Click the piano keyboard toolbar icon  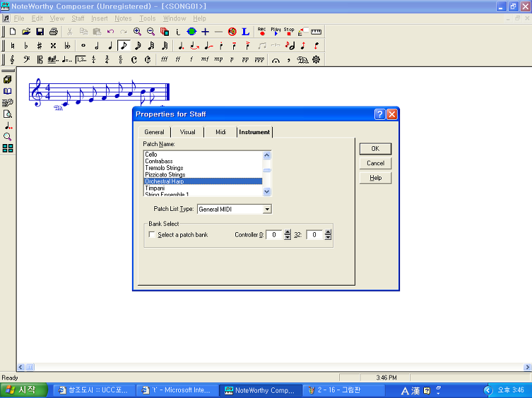click(x=316, y=32)
